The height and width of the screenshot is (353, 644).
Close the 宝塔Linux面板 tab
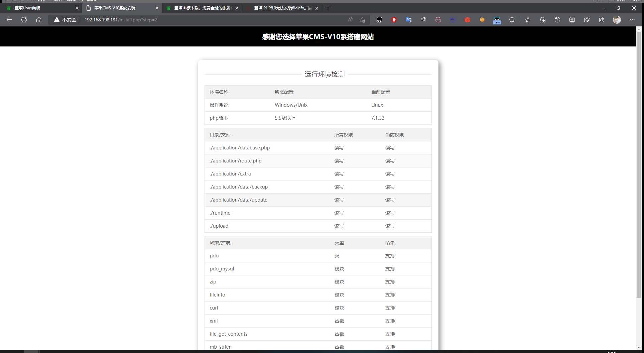point(77,8)
